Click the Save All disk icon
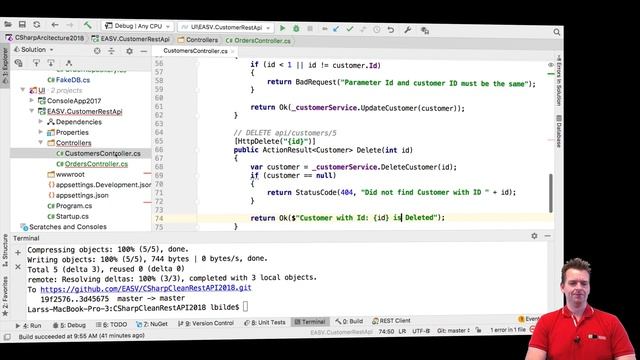This screenshot has width=640, height=360. coord(22,24)
